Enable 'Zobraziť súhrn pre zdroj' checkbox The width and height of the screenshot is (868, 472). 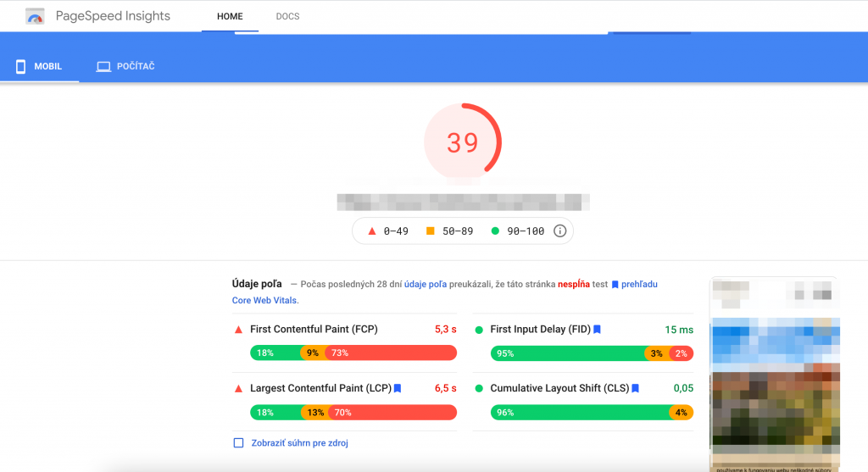[x=238, y=442]
